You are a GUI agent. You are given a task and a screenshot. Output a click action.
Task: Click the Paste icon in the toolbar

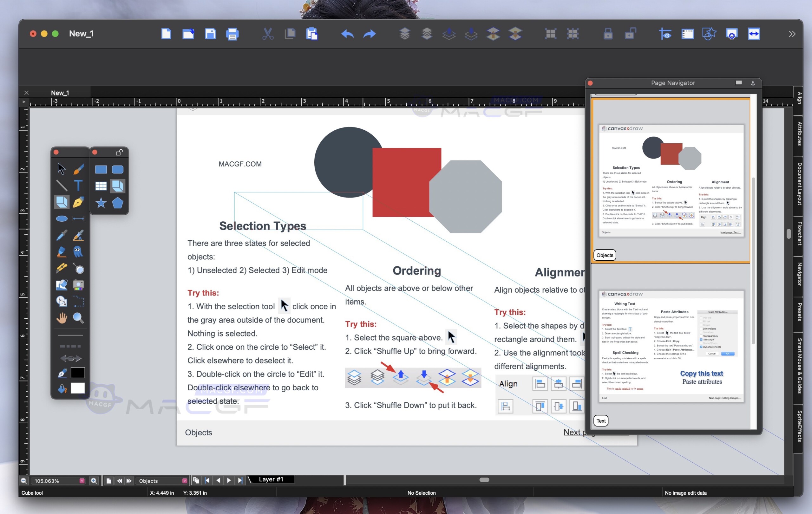tap(312, 34)
